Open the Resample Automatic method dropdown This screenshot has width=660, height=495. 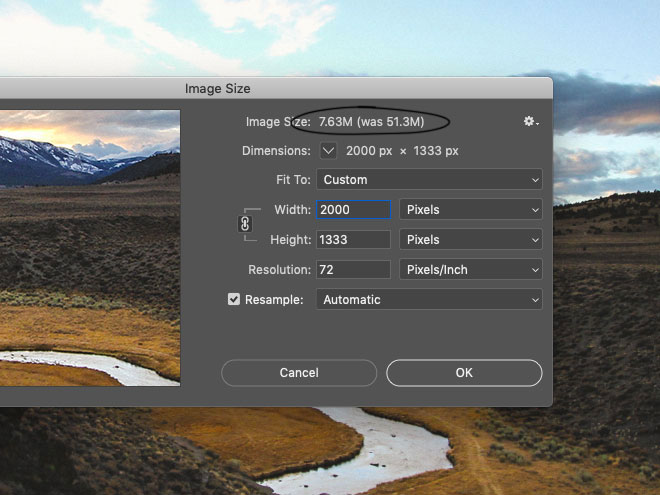coord(429,299)
